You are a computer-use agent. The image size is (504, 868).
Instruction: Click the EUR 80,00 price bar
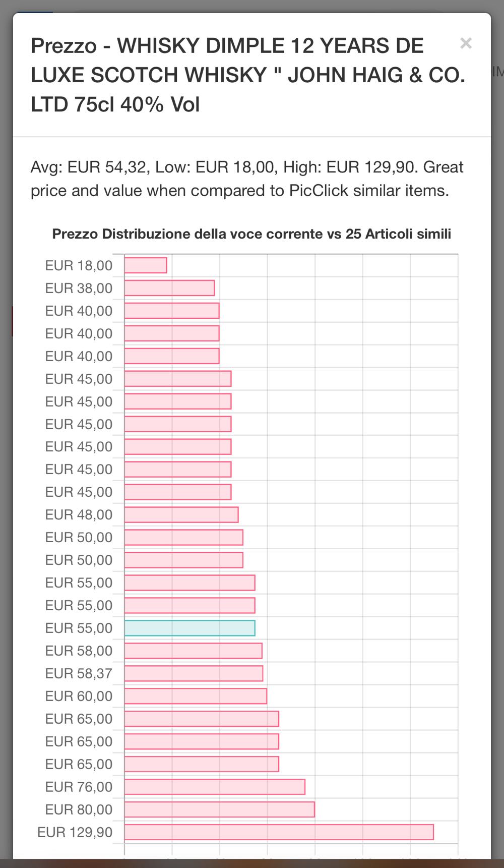pos(219,809)
